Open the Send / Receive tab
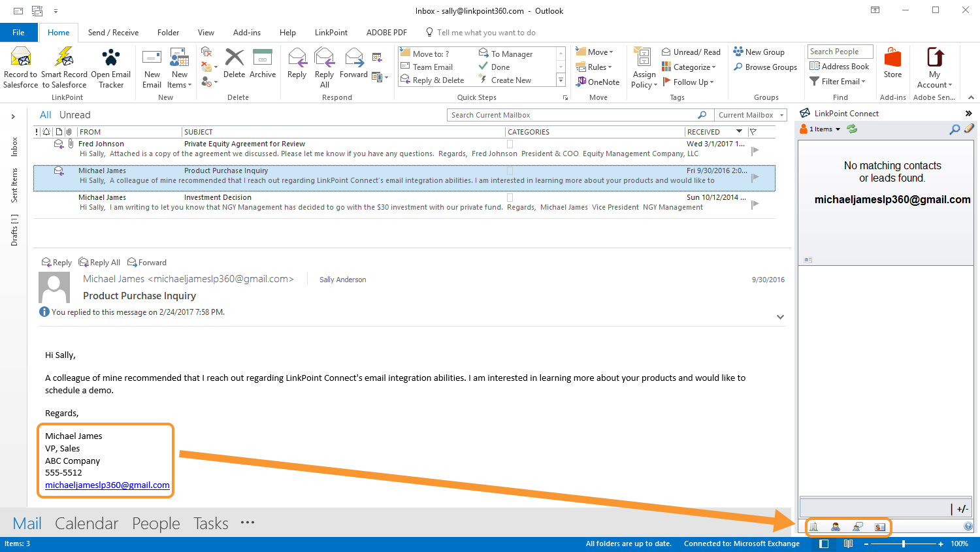This screenshot has height=552, width=980. (x=113, y=33)
